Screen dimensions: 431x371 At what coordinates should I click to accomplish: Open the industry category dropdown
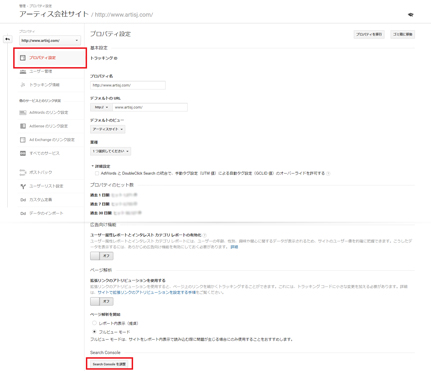tap(110, 151)
